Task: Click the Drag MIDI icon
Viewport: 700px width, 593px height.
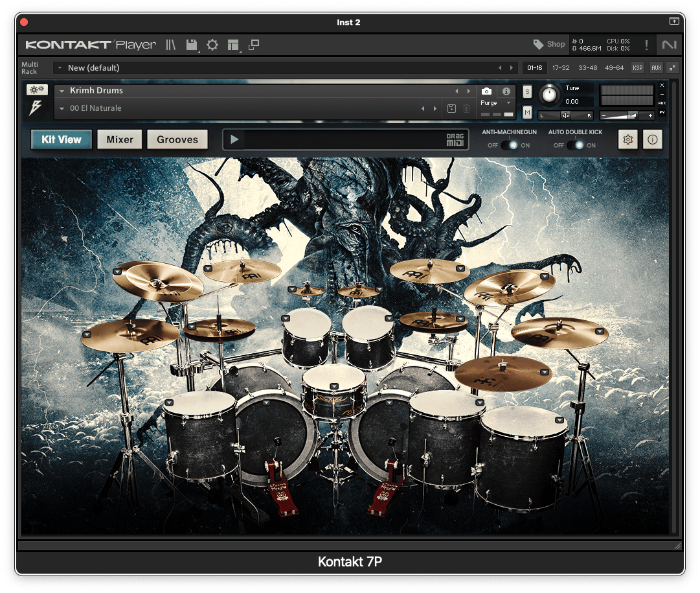Action: tap(455, 140)
